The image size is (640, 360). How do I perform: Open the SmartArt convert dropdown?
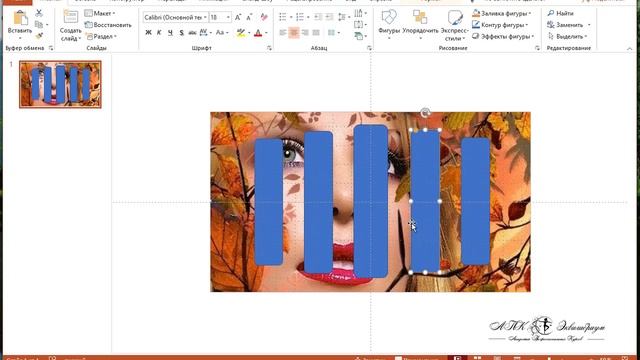click(360, 36)
